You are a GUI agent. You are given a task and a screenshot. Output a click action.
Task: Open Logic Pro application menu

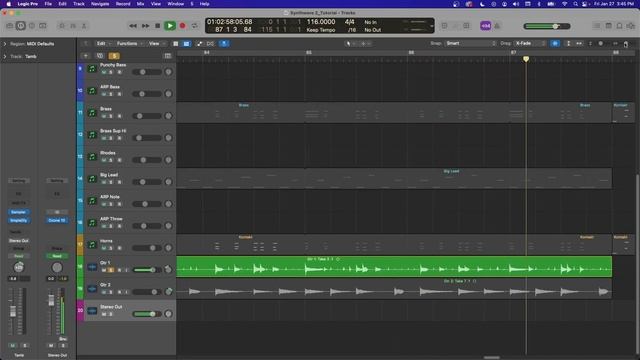[x=27, y=4]
